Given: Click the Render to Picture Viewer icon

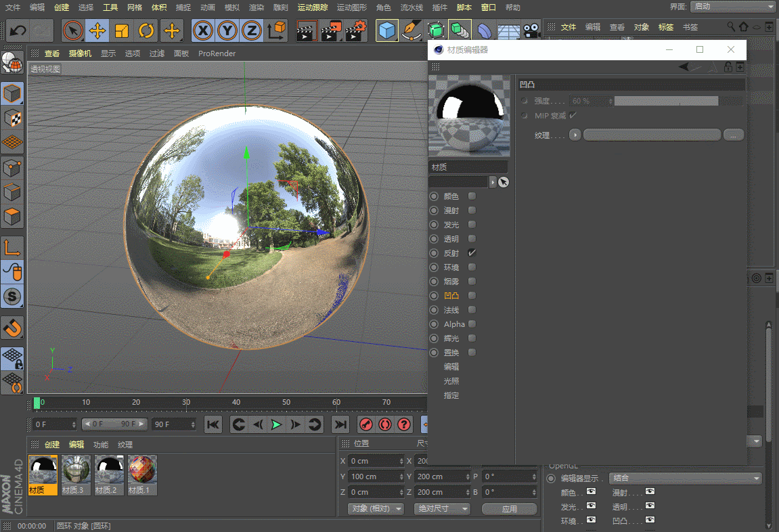Looking at the screenshot, I should [x=330, y=30].
